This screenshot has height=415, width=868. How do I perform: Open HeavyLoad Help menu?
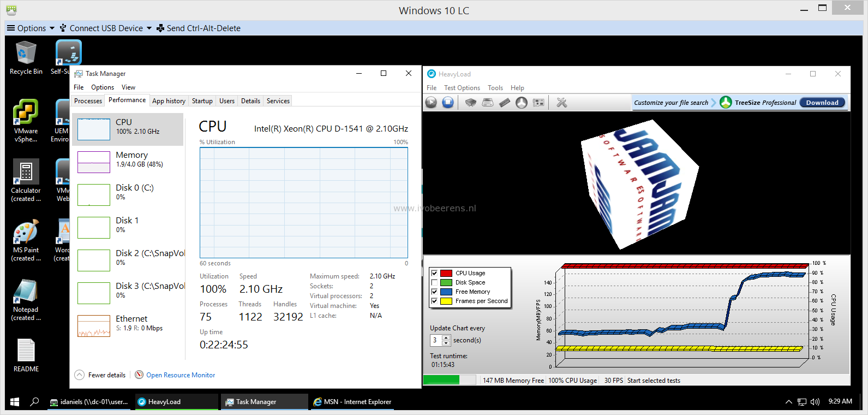[x=517, y=88]
